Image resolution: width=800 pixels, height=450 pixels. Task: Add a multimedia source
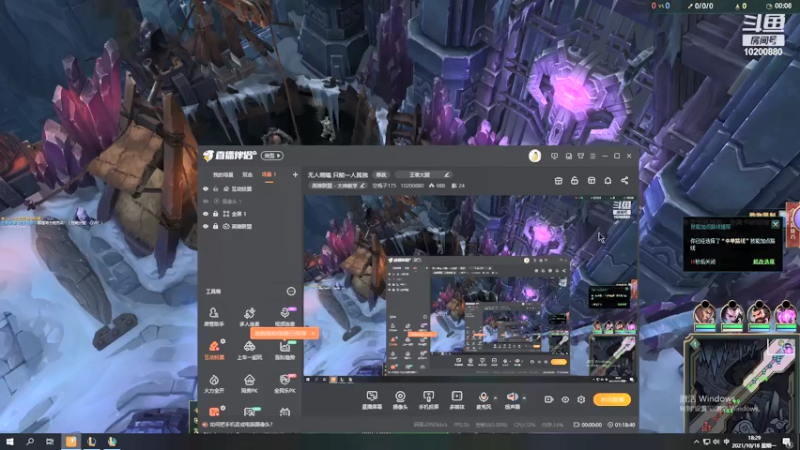[457, 400]
